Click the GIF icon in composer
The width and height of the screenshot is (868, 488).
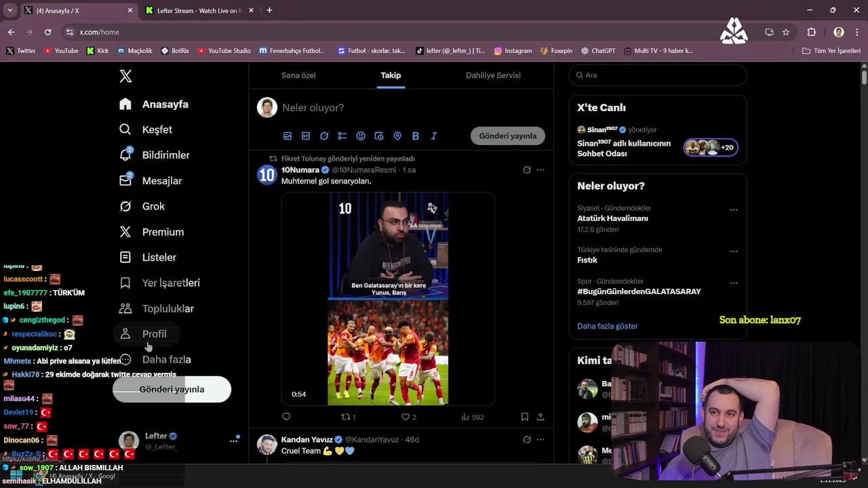pos(306,136)
